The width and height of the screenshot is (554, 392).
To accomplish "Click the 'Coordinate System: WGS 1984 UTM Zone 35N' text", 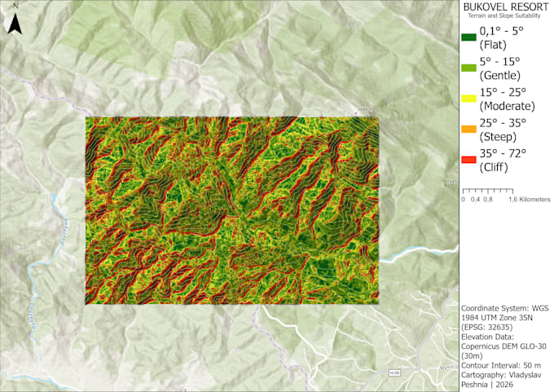I will pos(505,313).
